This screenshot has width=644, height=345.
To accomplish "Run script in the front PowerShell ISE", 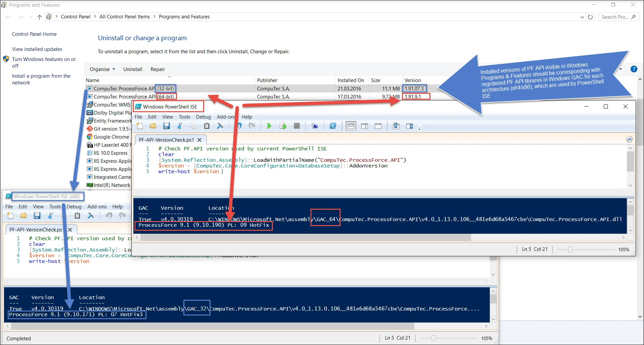I will [269, 126].
